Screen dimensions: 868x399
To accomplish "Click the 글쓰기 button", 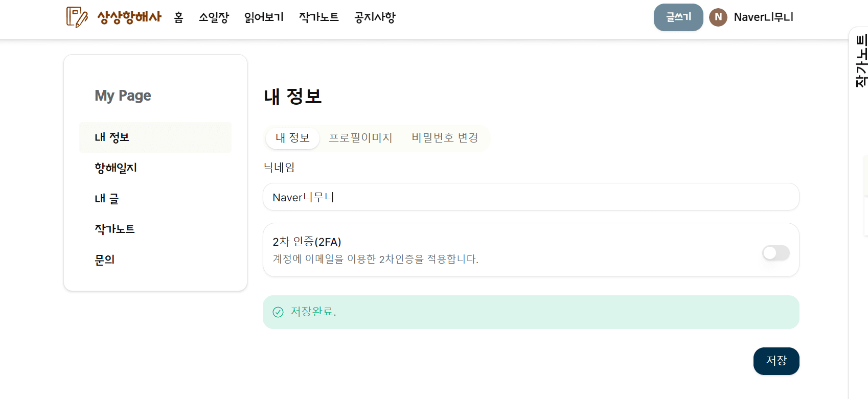I will (678, 17).
